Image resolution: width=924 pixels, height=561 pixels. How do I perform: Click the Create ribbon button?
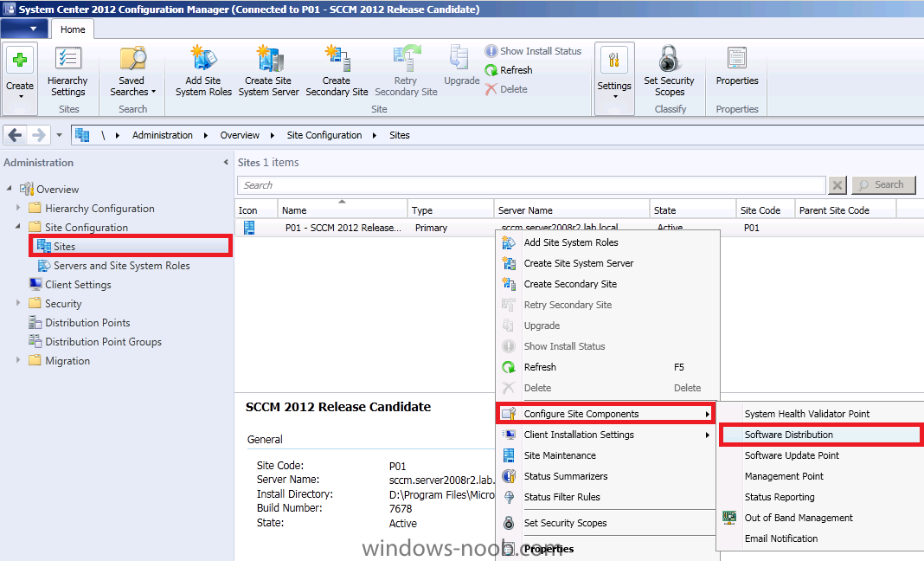tap(20, 77)
